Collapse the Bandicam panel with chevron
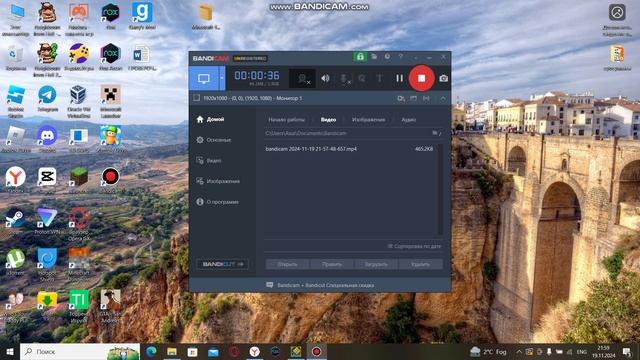Image resolution: width=640 pixels, height=360 pixels. click(x=443, y=98)
